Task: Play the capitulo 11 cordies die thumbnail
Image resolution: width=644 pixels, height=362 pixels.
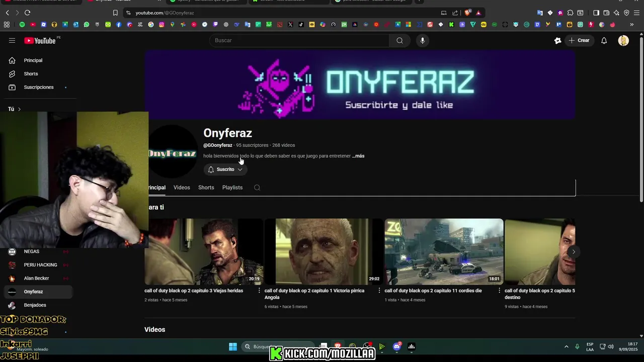Action: point(444,251)
